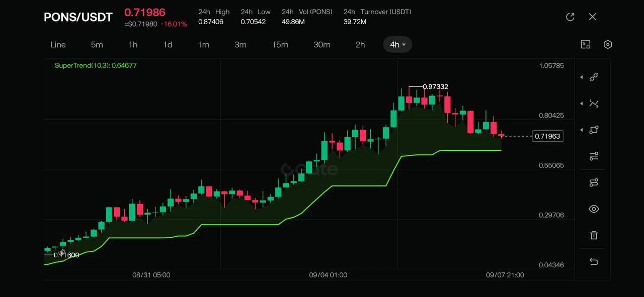This screenshot has width=644, height=297.
Task: Toggle drawings visibility eye icon
Action: pyautogui.click(x=594, y=209)
